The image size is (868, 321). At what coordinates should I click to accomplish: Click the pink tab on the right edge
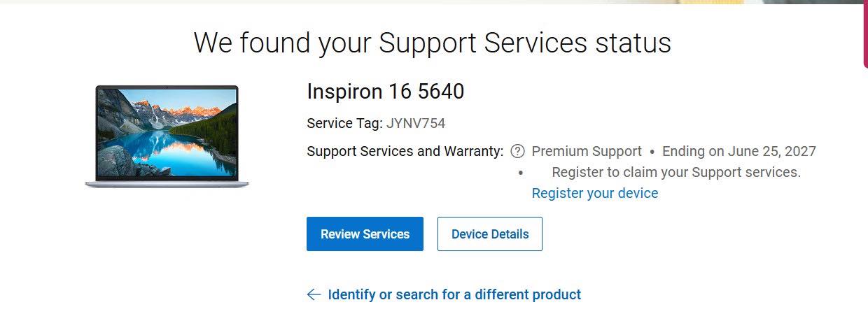click(x=864, y=35)
